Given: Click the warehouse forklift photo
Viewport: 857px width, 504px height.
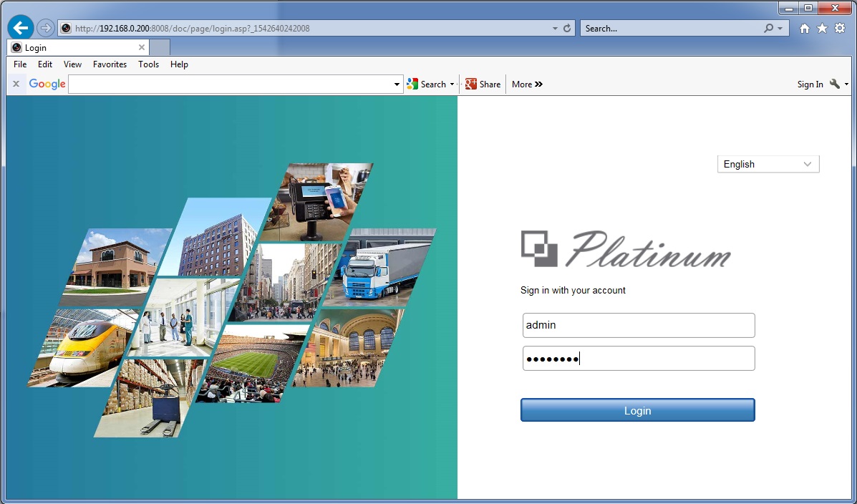Looking at the screenshot, I should pyautogui.click(x=150, y=398).
